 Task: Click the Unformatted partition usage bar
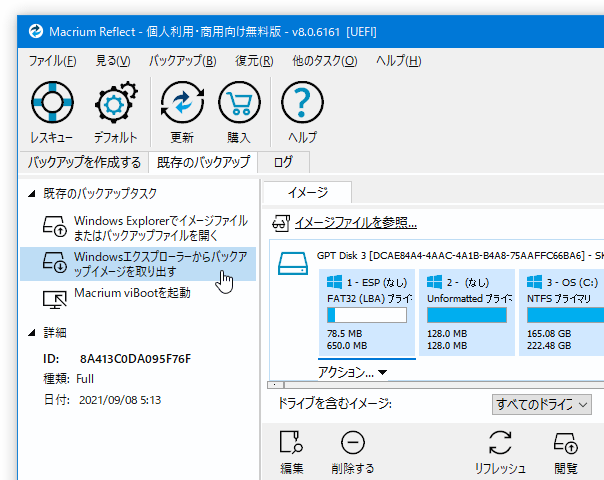point(467,315)
